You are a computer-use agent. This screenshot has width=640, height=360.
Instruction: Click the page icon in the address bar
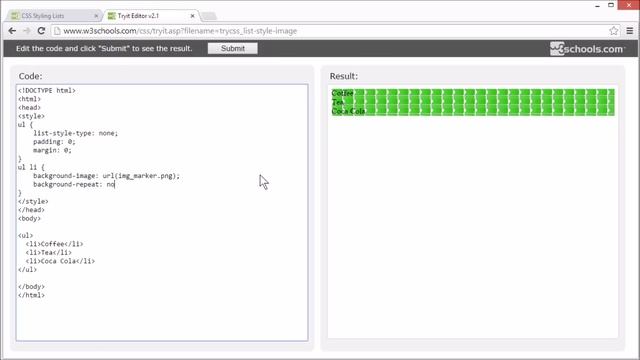tap(57, 31)
